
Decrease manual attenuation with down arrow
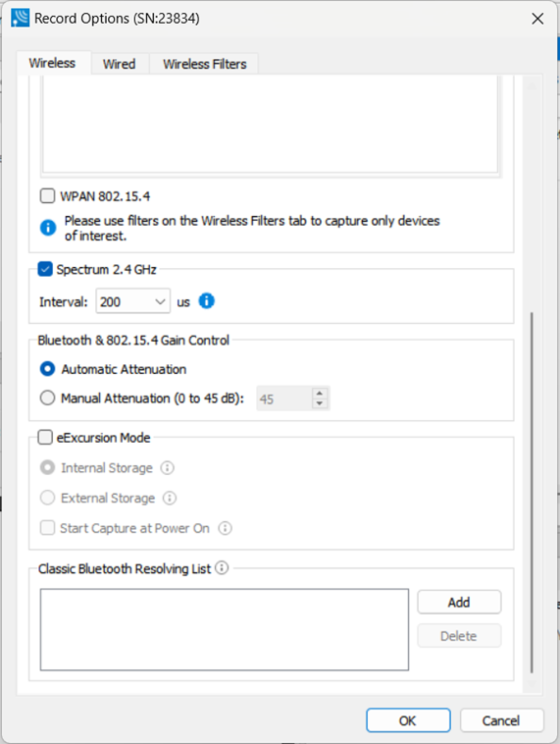(x=320, y=403)
